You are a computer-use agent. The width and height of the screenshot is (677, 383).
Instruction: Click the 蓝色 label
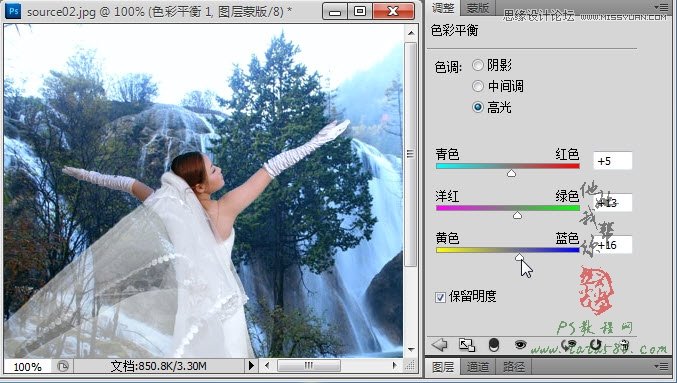[x=567, y=238]
